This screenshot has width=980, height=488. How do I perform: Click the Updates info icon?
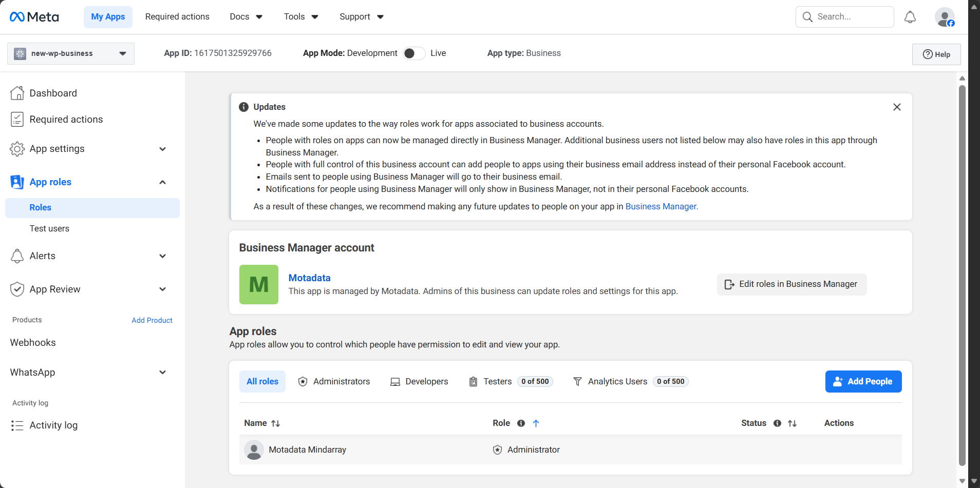pyautogui.click(x=243, y=107)
